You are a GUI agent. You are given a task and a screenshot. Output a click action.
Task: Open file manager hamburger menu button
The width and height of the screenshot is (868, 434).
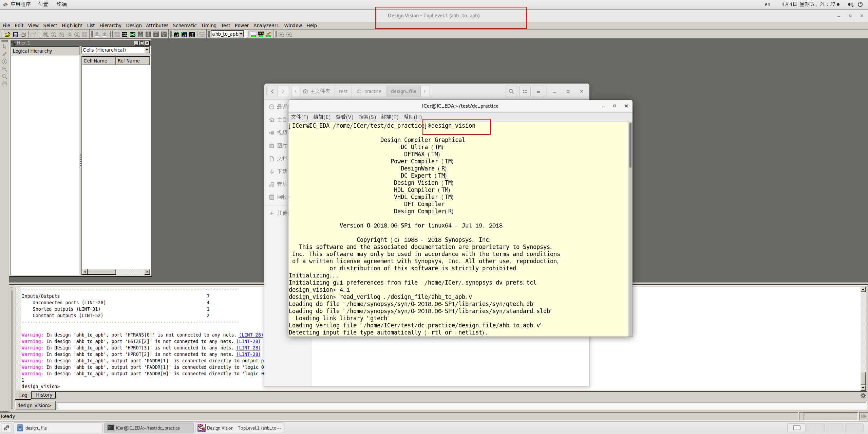click(538, 91)
